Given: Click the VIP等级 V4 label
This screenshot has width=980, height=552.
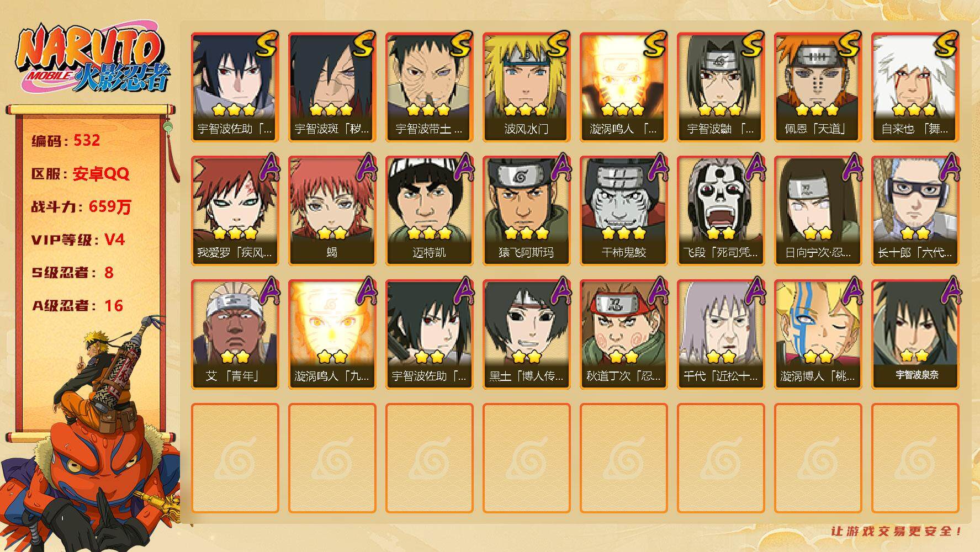Looking at the screenshot, I should point(78,240).
